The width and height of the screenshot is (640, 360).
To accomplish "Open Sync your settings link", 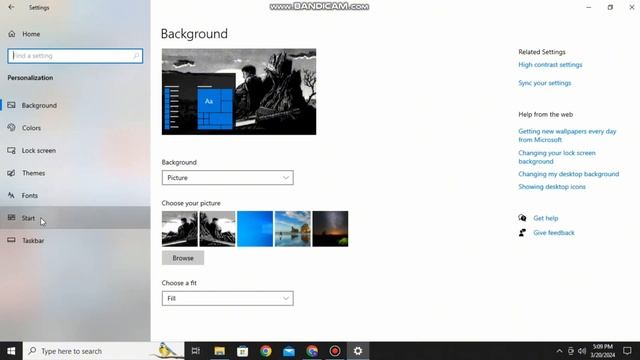I will pos(544,83).
